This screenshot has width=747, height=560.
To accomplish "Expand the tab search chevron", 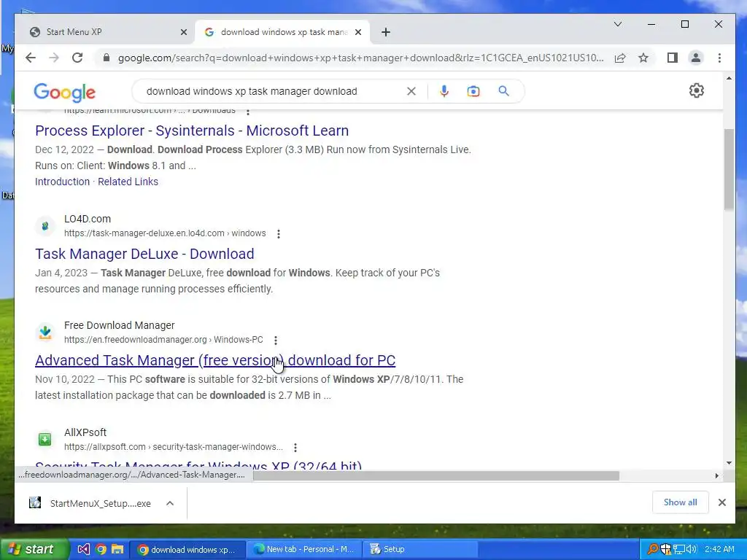I will click(618, 24).
